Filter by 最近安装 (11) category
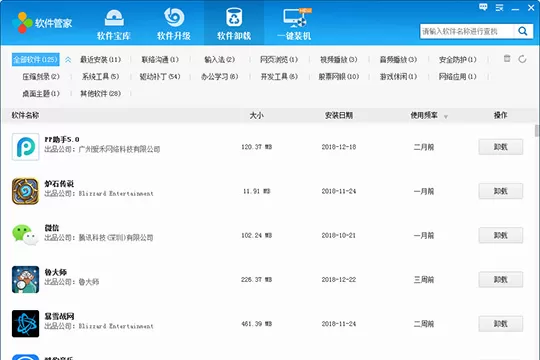The image size is (540, 360). click(x=100, y=60)
